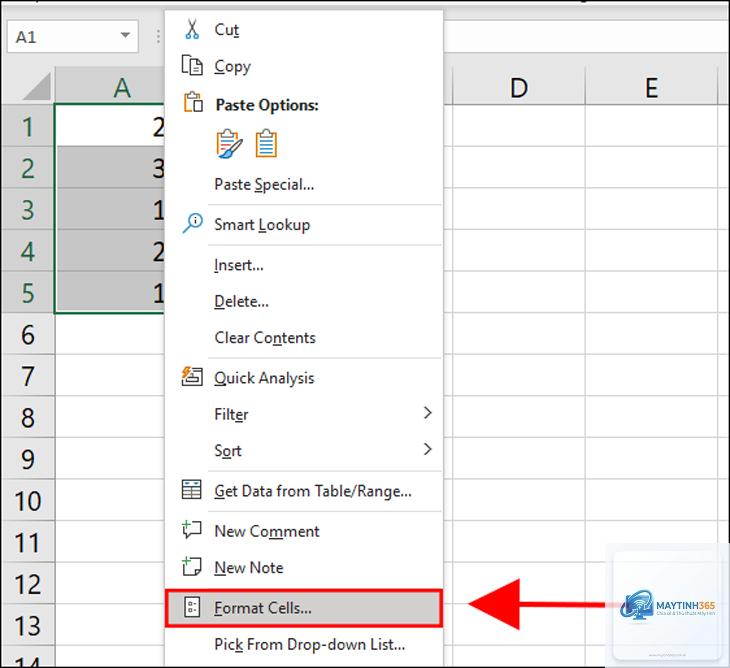Paste with the plain clipboard icon

266,144
